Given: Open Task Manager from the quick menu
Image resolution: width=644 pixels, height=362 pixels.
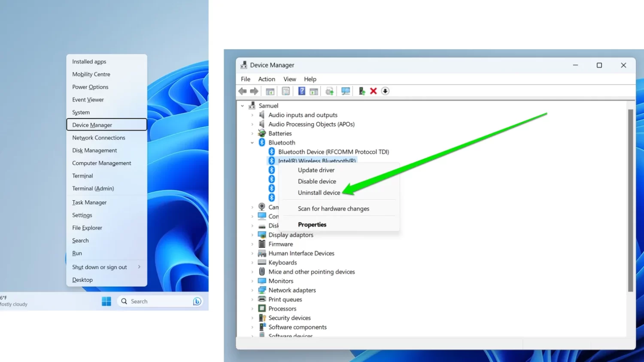Looking at the screenshot, I should [x=89, y=202].
